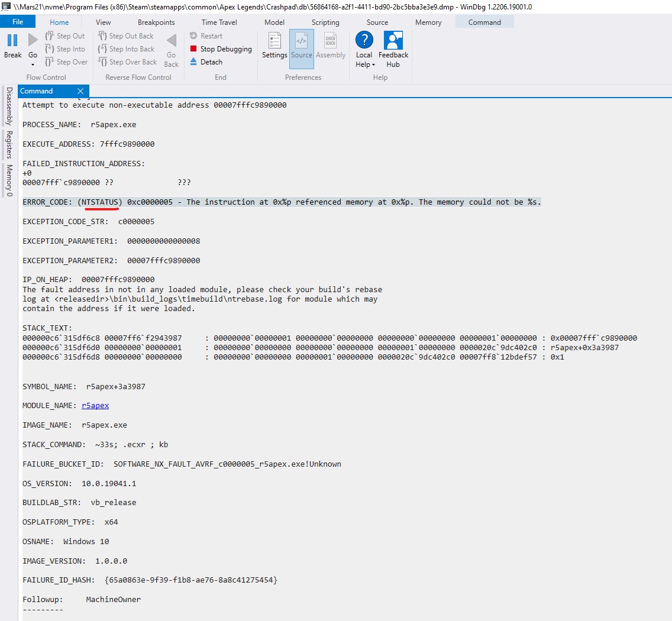672x621 pixels.
Task: Click the FAILED_INSTRUCTION_ADDRESS heading
Action: [83, 164]
